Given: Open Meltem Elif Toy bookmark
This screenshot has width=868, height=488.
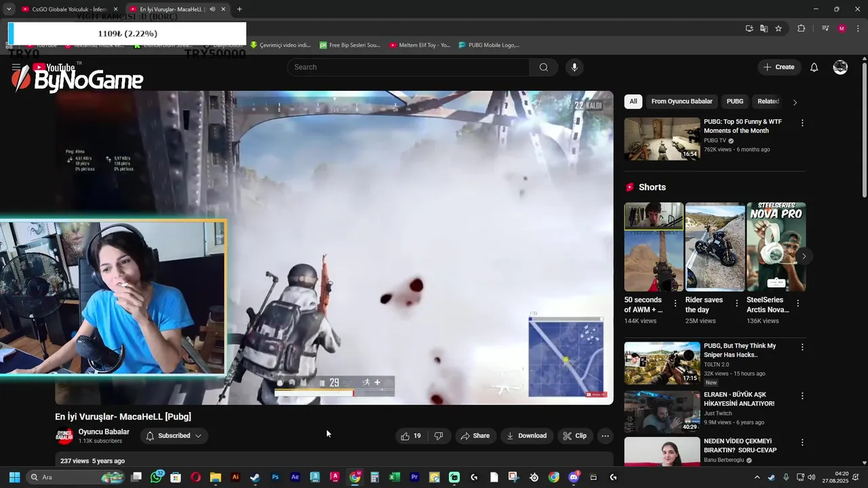Looking at the screenshot, I should tap(420, 45).
